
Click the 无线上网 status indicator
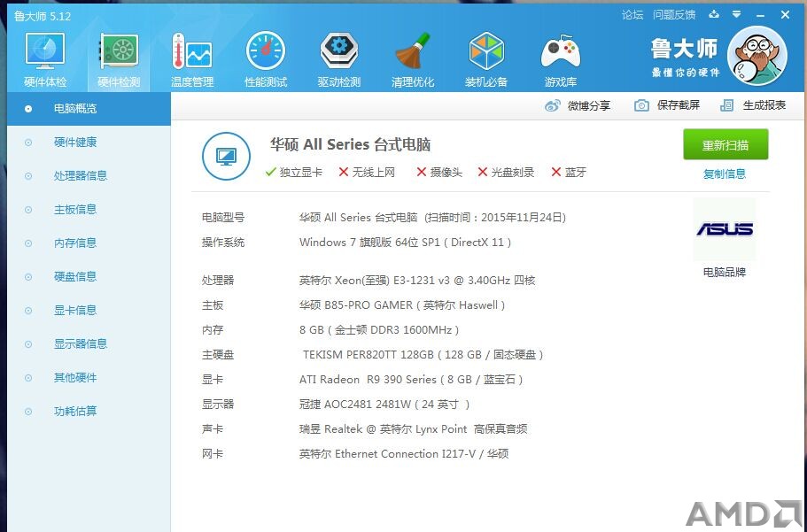coord(367,173)
